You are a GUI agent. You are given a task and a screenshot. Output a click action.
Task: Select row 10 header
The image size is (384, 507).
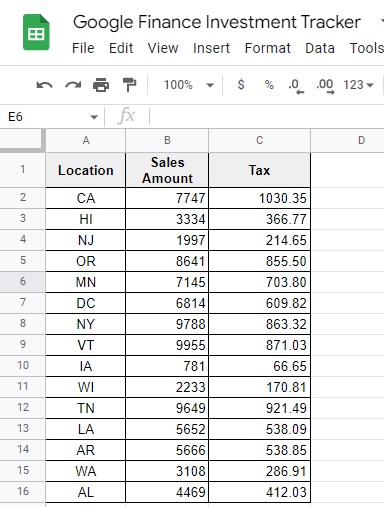[22, 366]
